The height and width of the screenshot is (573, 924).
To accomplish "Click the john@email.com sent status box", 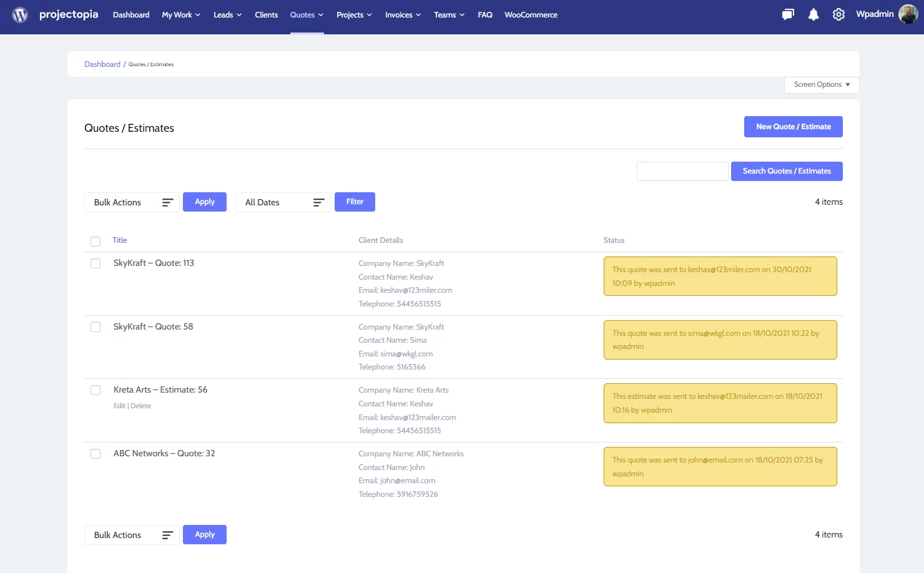I will (x=720, y=467).
